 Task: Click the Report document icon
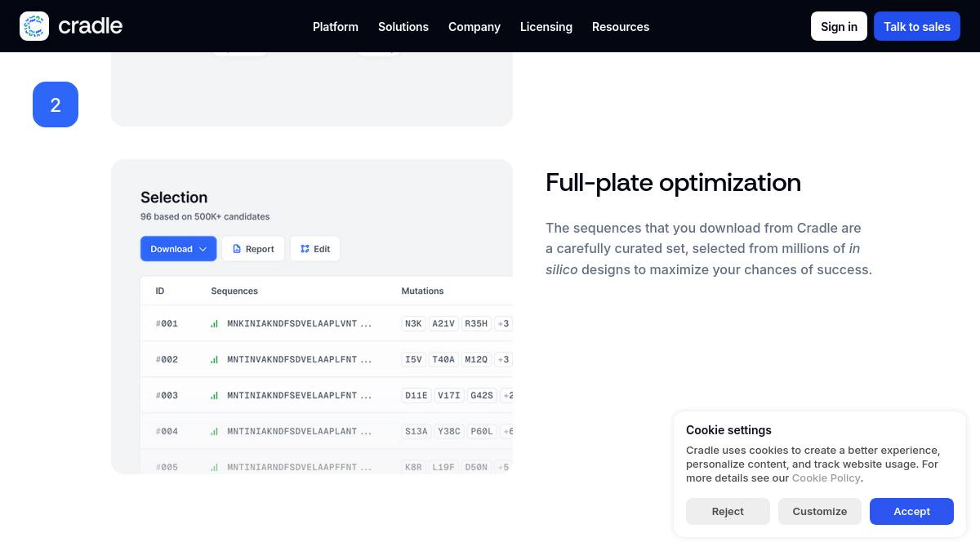[x=237, y=249]
